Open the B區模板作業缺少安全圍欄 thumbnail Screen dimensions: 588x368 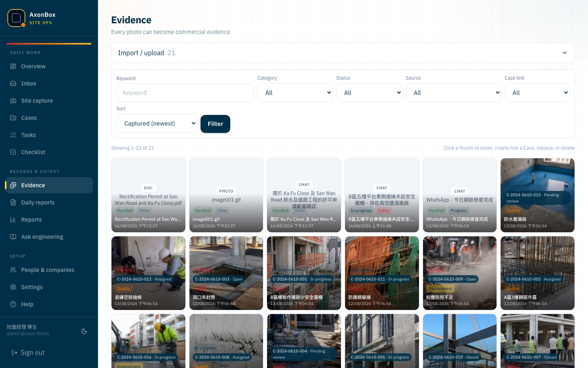point(304,273)
